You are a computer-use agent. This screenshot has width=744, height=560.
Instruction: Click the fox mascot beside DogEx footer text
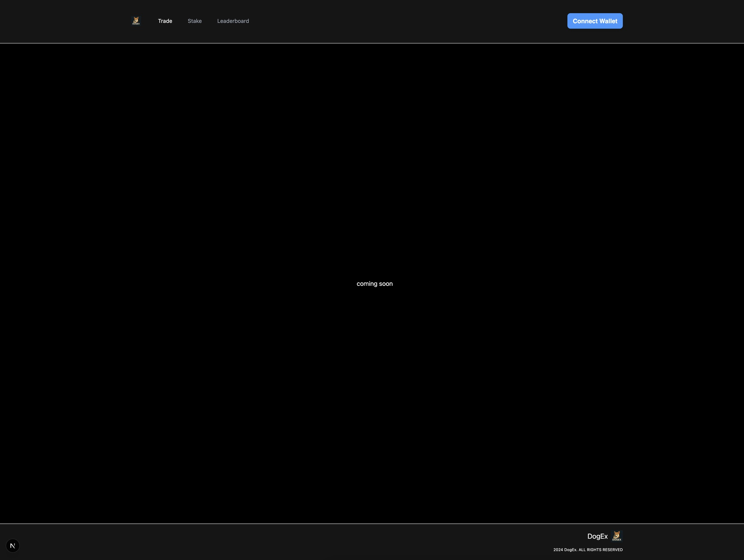point(617,536)
